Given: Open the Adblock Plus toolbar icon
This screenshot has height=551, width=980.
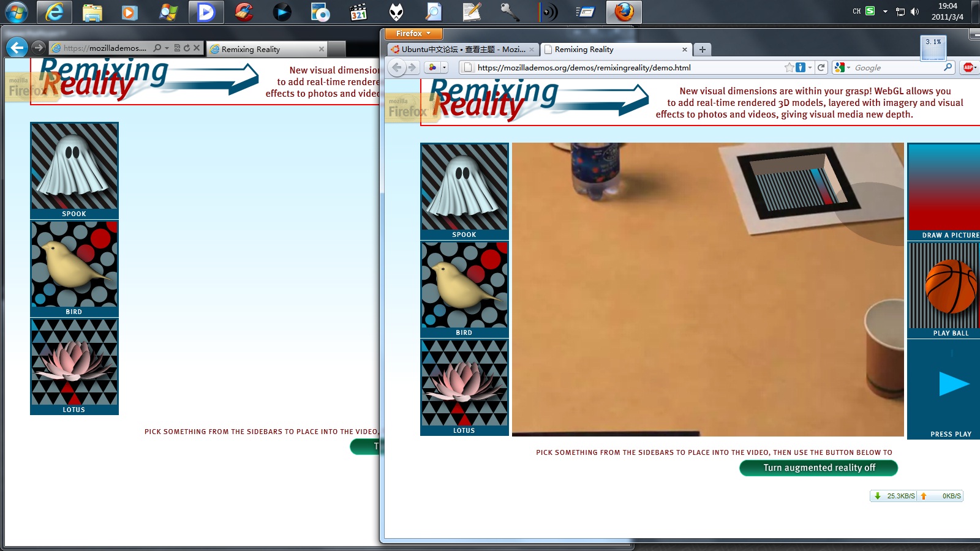Looking at the screenshot, I should 969,67.
